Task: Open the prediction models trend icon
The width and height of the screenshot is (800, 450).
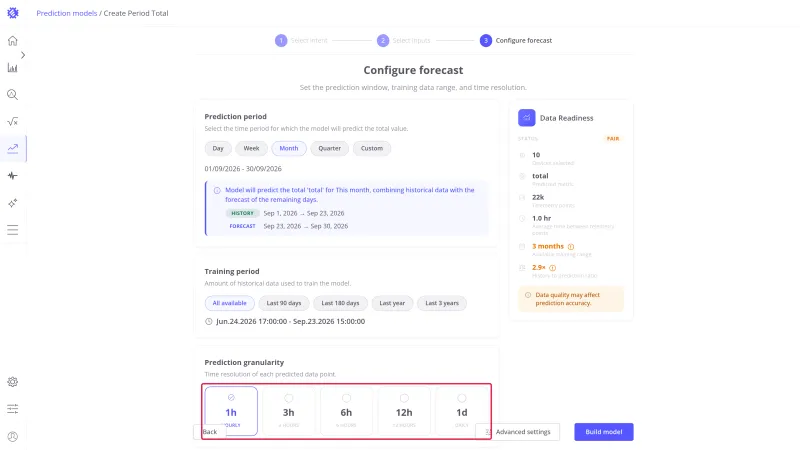Action: click(13, 148)
